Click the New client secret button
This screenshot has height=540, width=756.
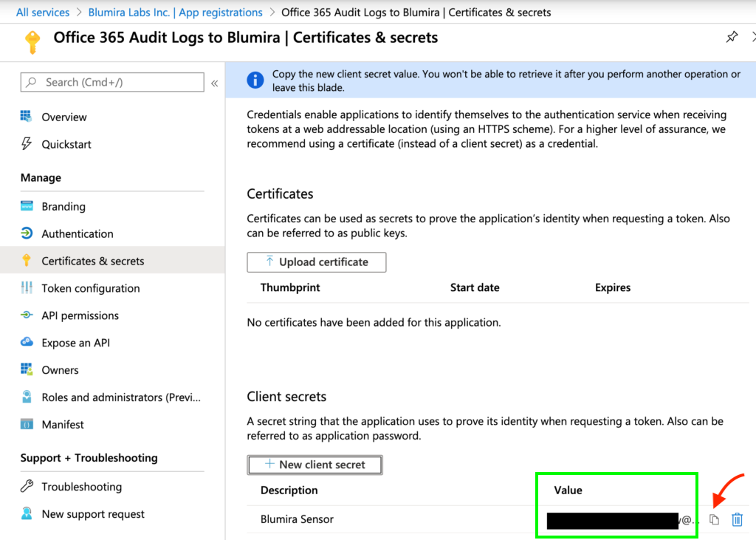315,465
